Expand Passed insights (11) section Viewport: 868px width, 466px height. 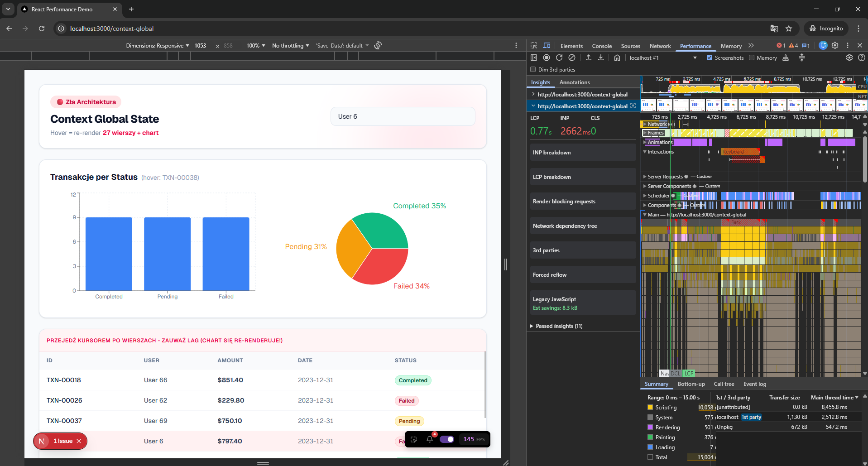(559, 326)
